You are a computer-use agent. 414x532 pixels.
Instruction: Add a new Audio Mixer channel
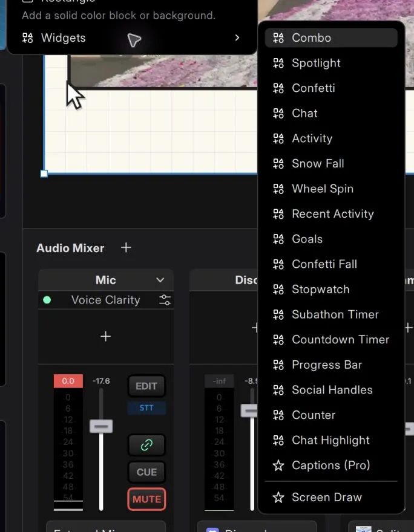(126, 248)
